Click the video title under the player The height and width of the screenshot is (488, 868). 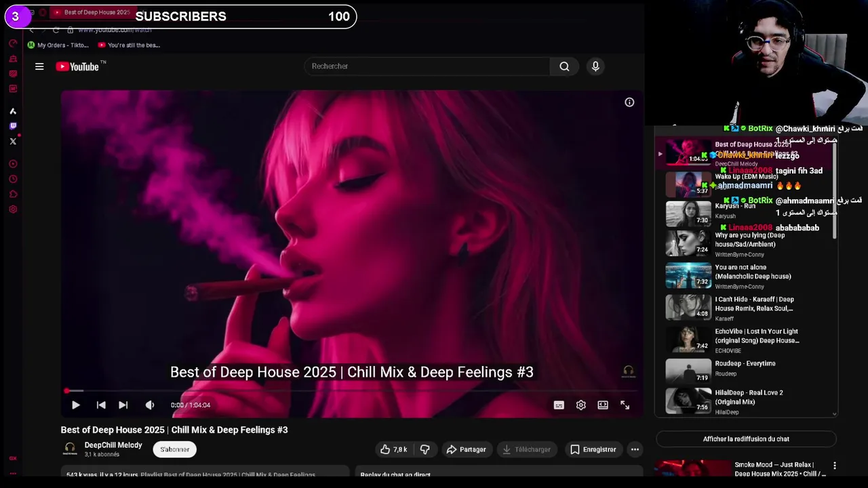(174, 430)
